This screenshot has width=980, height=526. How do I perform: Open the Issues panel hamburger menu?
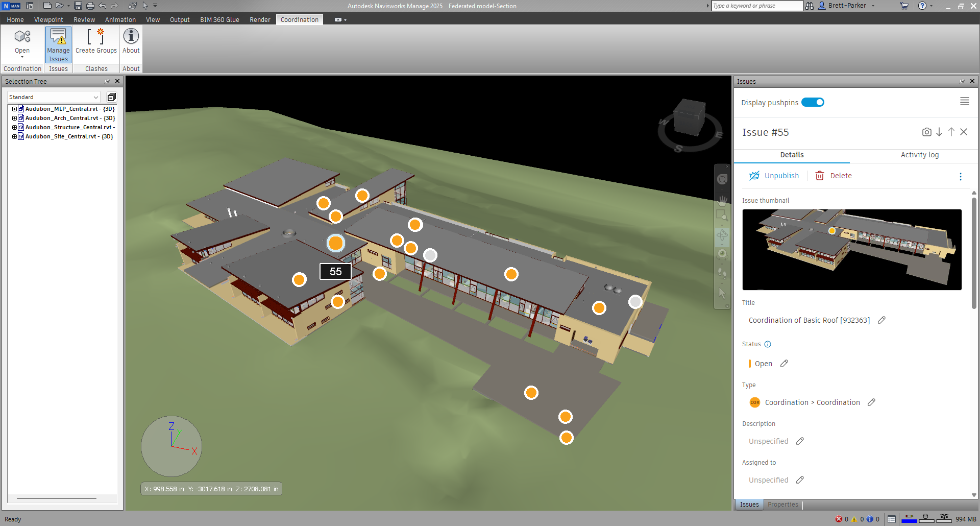965,102
